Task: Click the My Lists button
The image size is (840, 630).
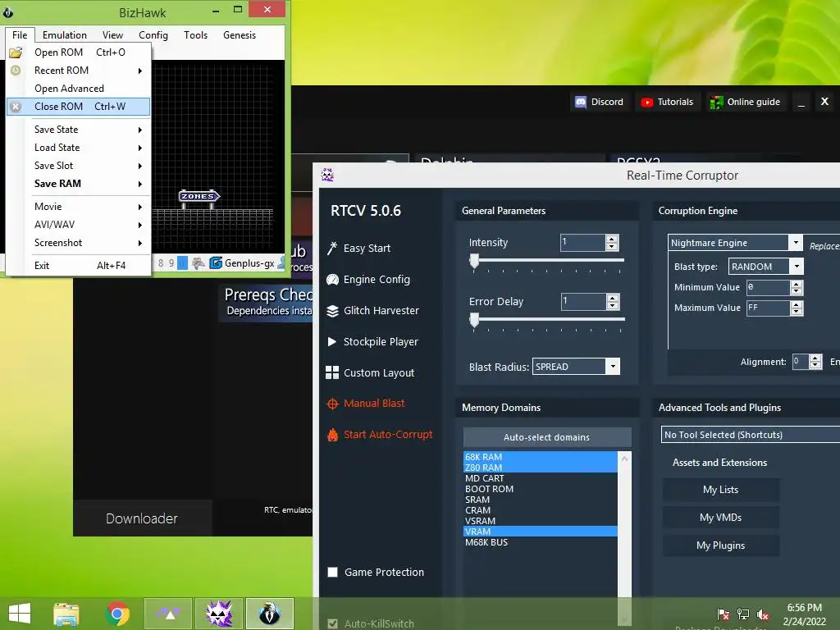Action: tap(720, 490)
